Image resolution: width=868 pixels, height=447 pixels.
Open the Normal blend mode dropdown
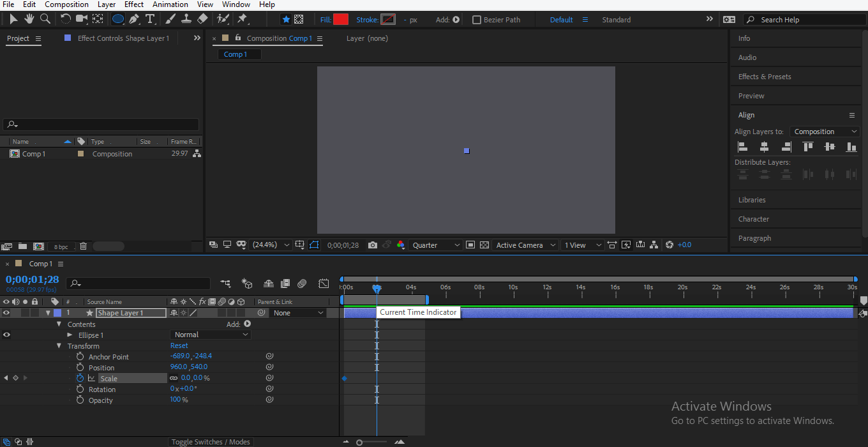[x=211, y=335]
